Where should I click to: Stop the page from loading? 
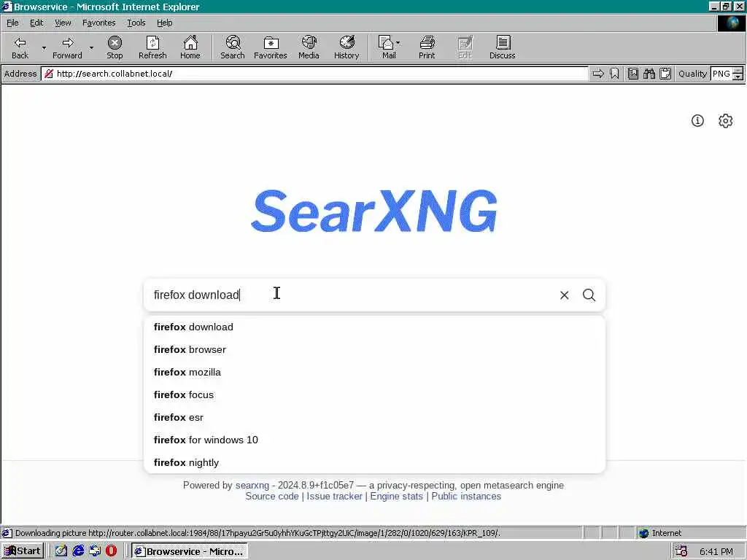pos(115,47)
